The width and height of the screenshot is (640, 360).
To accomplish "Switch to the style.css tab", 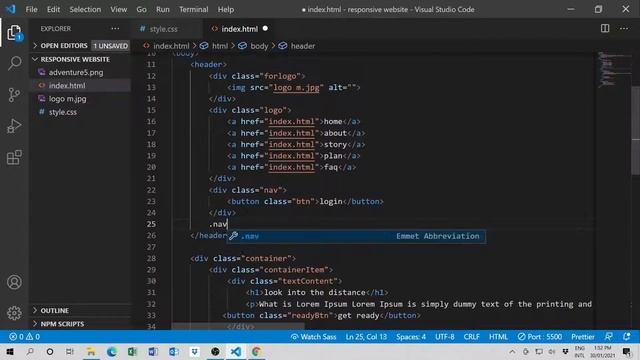I will tap(163, 29).
